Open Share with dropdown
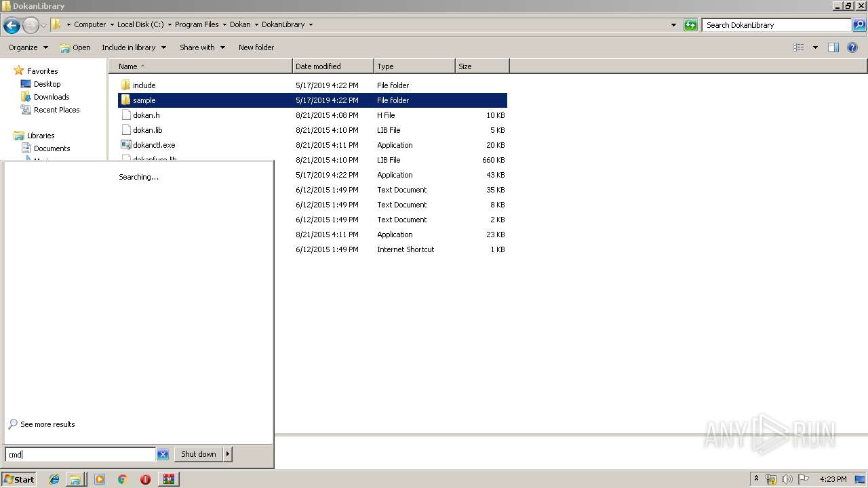The image size is (868, 488). (202, 47)
